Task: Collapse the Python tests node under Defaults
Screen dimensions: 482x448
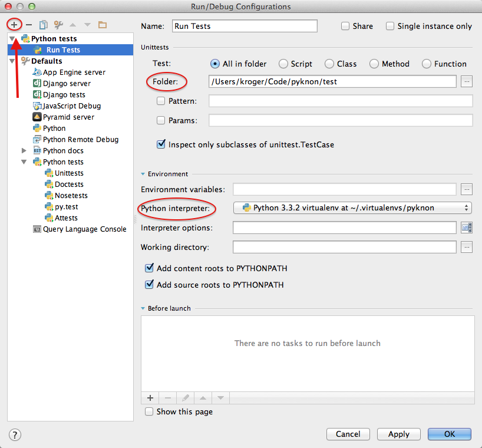Action: [x=24, y=162]
